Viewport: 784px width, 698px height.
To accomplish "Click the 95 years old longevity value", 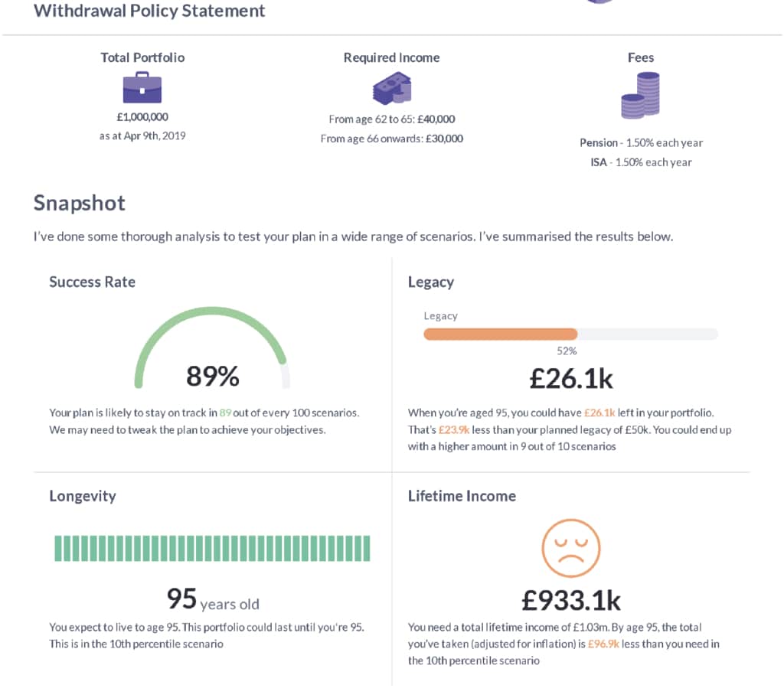I will click(213, 599).
